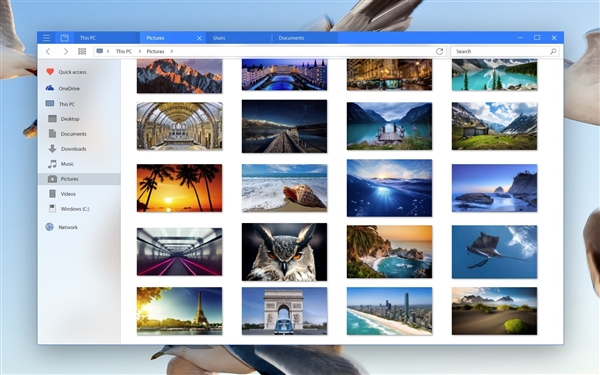The image size is (600, 375).
Task: Select the sunlit mountain peak thumbnail
Action: (x=179, y=76)
